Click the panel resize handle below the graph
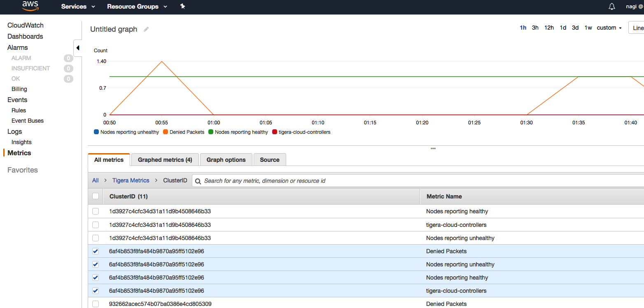This screenshot has height=308, width=644. tap(433, 148)
